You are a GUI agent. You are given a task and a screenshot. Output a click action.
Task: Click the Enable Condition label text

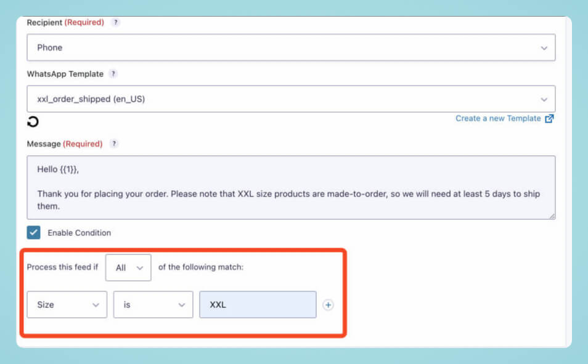tap(79, 233)
